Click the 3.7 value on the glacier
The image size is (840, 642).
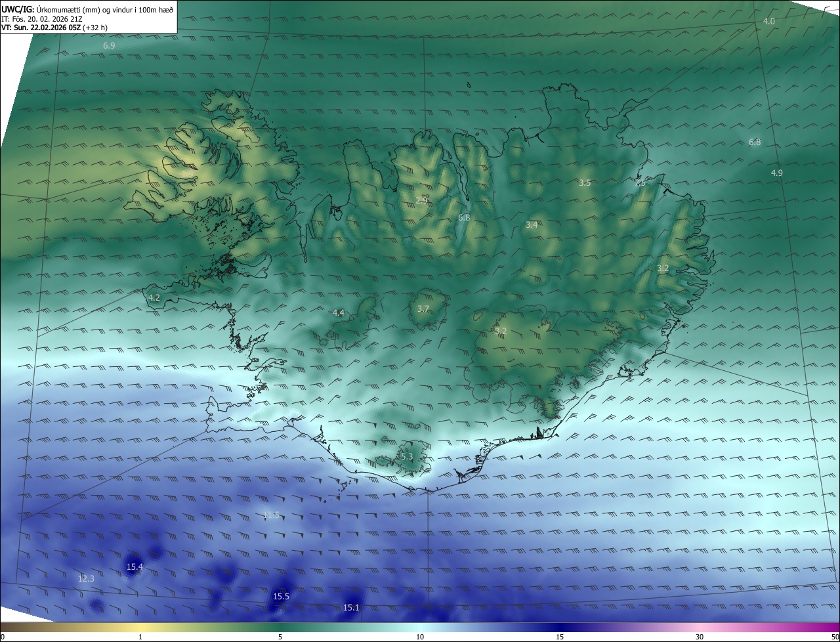click(423, 309)
